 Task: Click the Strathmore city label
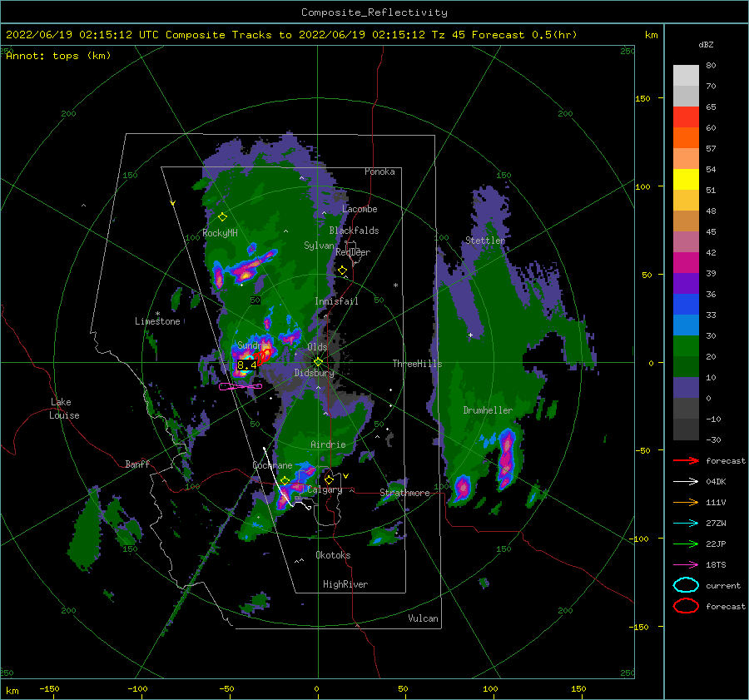coord(404,493)
